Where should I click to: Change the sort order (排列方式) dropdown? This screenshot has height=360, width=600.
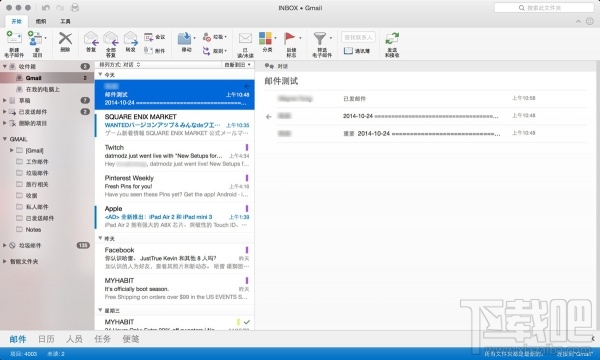click(x=120, y=65)
